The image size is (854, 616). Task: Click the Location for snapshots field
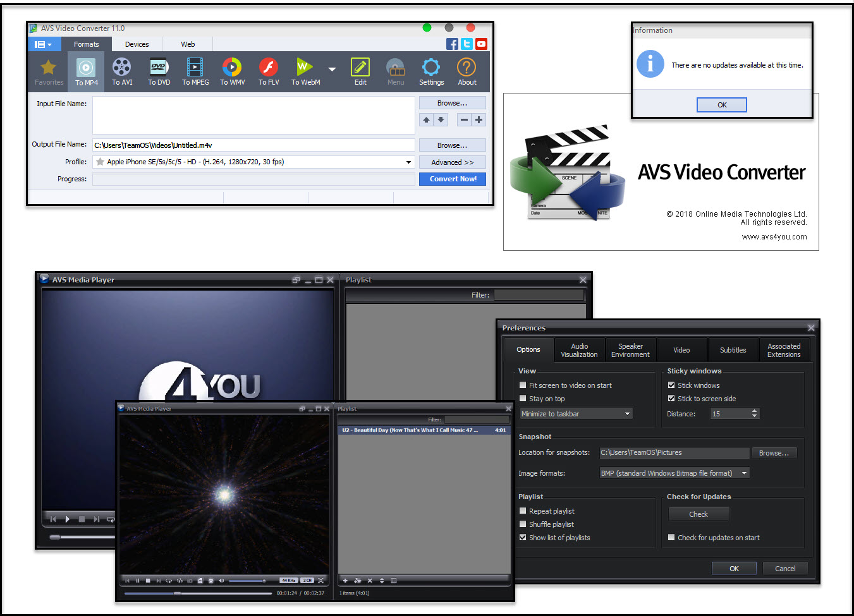coord(674,452)
